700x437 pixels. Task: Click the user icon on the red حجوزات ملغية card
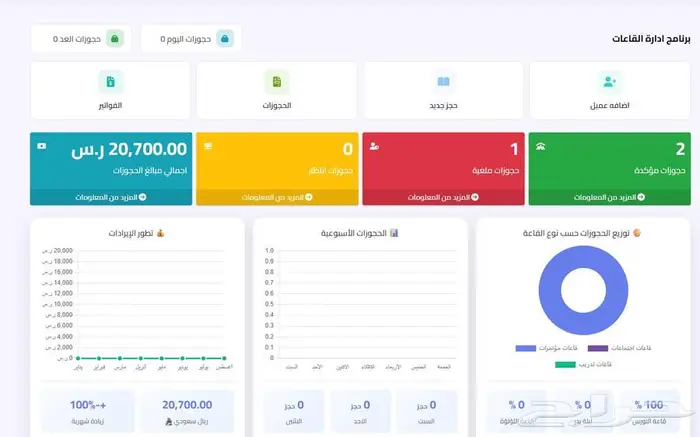pyautogui.click(x=374, y=146)
